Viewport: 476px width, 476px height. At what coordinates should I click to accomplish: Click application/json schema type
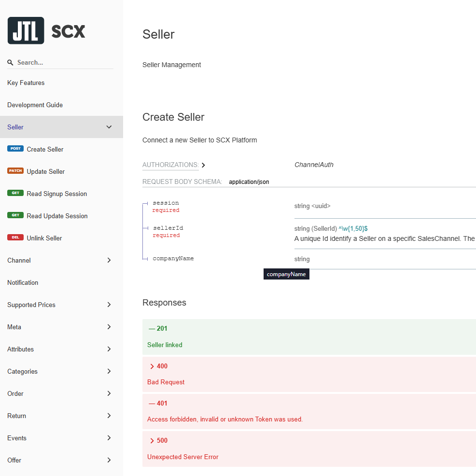pyautogui.click(x=249, y=182)
